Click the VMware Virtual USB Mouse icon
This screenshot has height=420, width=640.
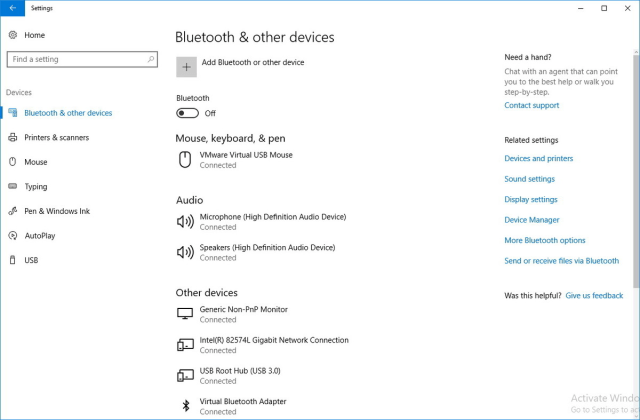click(x=185, y=160)
